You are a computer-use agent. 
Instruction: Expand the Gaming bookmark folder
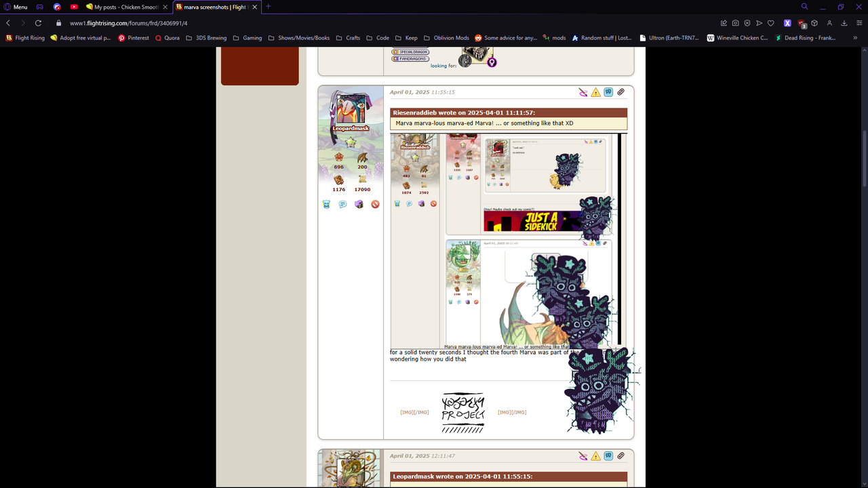[x=248, y=38]
